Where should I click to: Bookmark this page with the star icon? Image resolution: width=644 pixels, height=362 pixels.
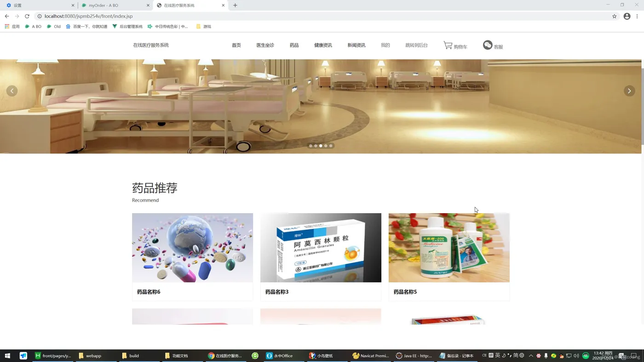(614, 16)
